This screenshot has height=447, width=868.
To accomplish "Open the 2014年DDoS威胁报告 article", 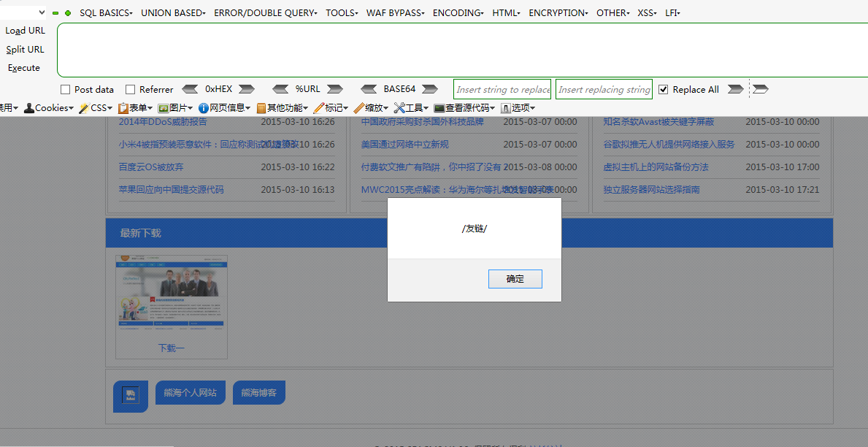I will coord(163,121).
